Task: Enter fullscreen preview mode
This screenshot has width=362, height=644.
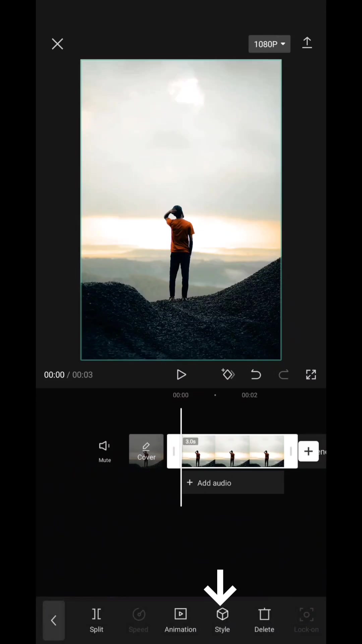Action: coord(311,375)
